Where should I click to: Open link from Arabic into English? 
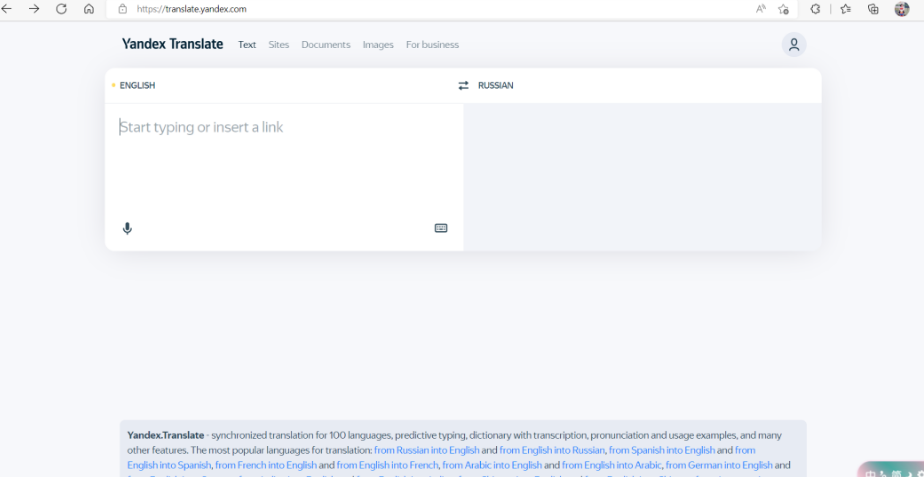492,465
